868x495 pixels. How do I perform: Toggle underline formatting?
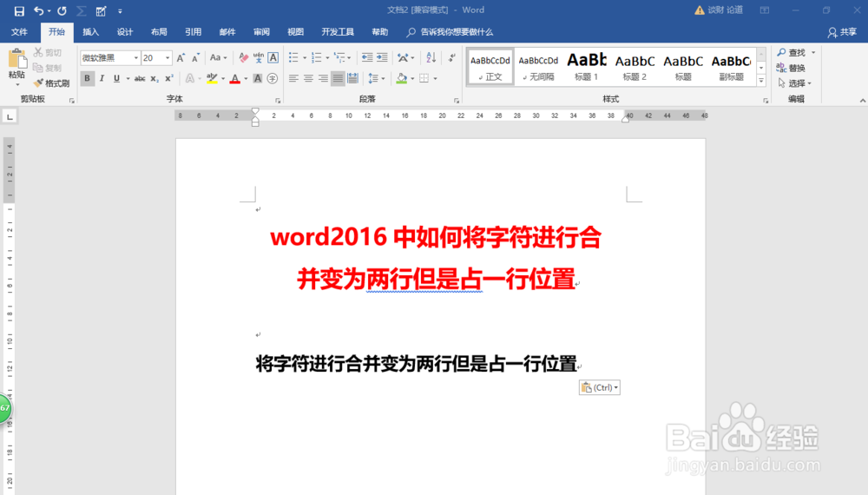(116, 79)
